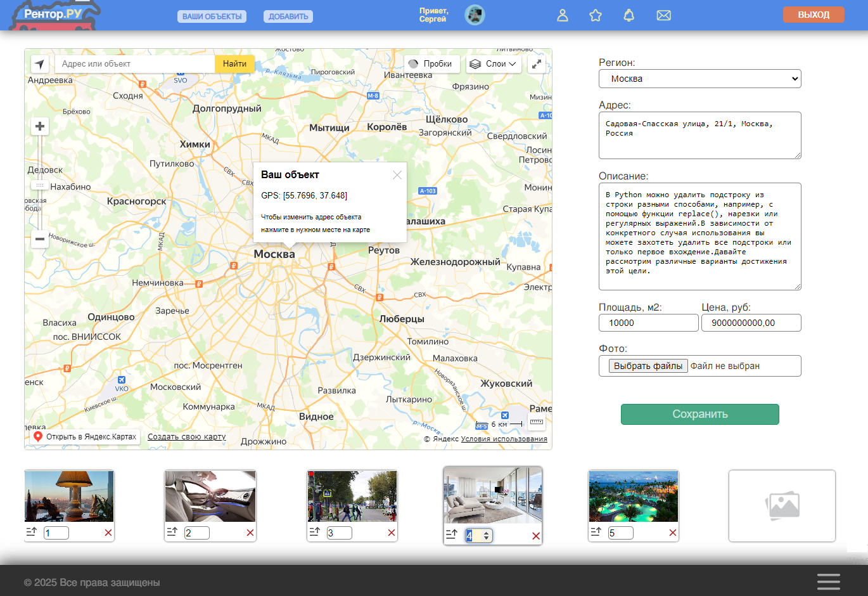Delete photo number 4

click(536, 536)
